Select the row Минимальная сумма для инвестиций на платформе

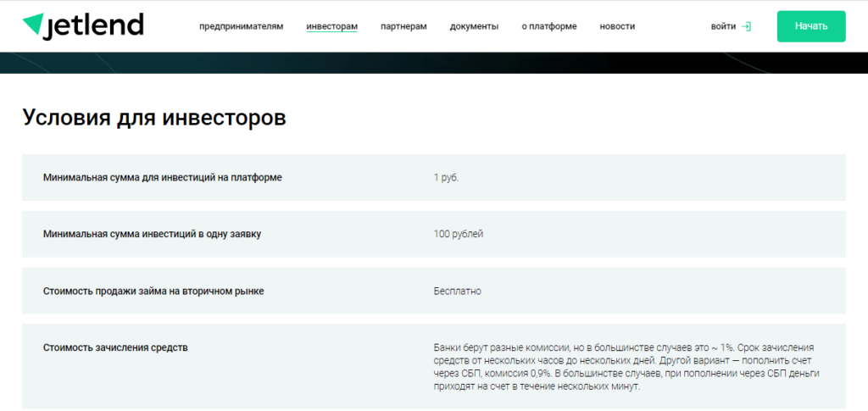[434, 178]
